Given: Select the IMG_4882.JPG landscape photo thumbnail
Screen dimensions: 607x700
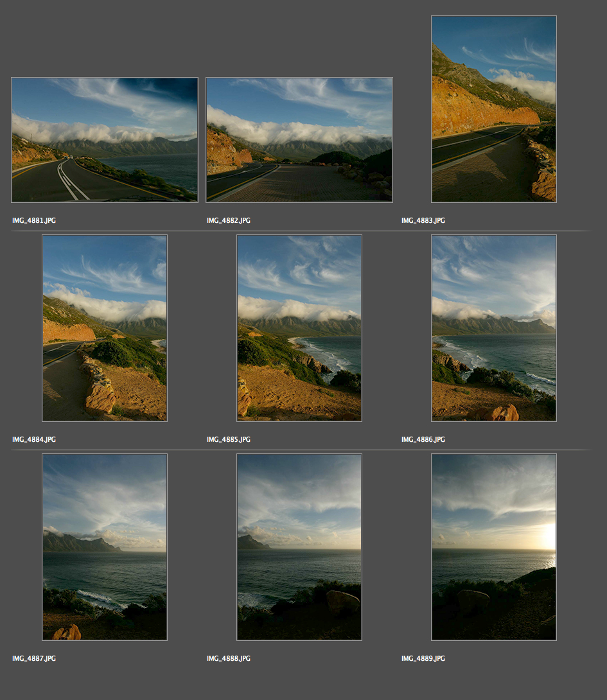Looking at the screenshot, I should coord(299,139).
